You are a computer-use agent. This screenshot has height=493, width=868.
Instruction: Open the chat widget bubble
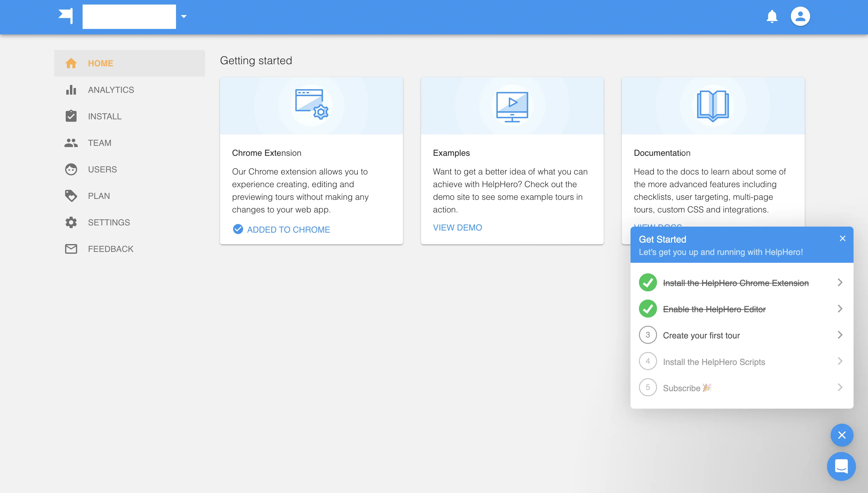[x=841, y=466]
